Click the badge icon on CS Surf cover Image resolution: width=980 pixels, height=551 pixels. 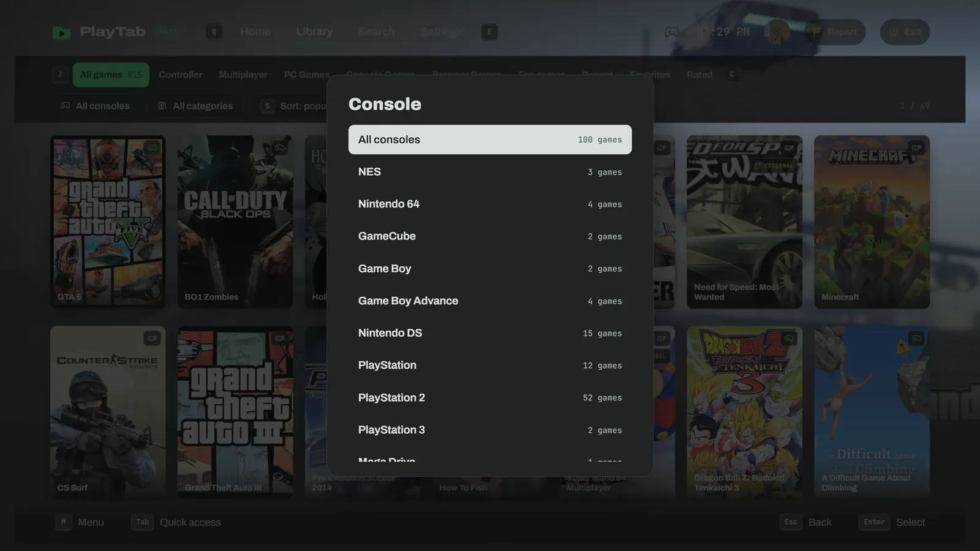[x=152, y=338]
